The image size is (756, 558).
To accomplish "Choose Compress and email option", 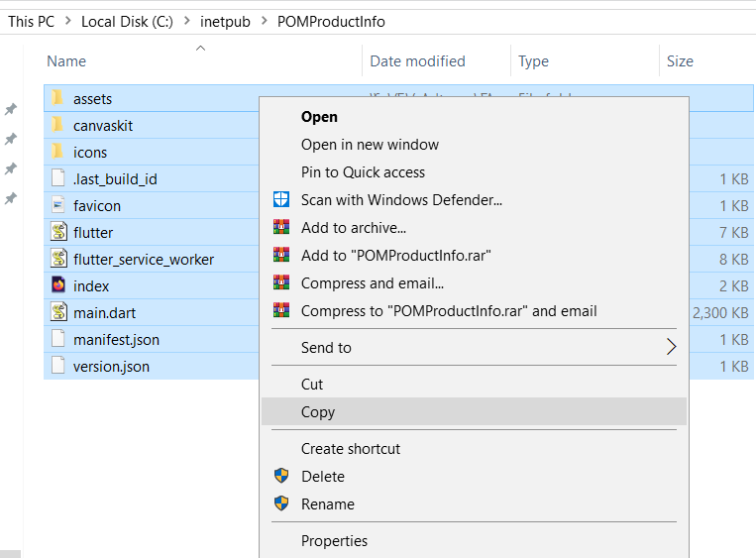I will coord(474,283).
